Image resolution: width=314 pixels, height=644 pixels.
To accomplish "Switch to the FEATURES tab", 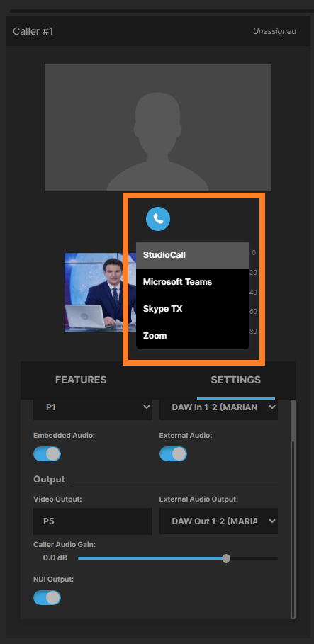I will [x=81, y=380].
